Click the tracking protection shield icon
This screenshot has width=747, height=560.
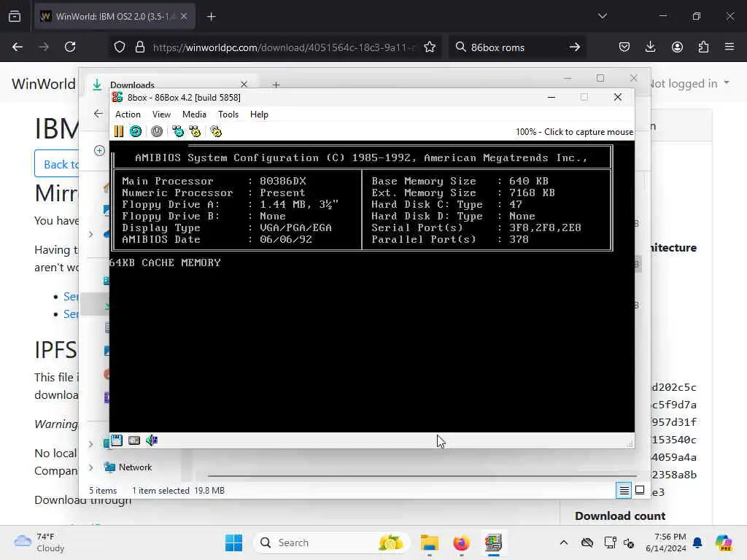[120, 47]
